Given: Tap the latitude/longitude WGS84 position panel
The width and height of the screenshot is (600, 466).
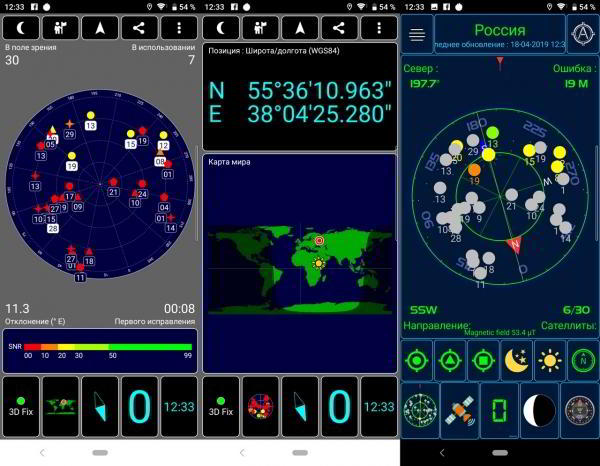Looking at the screenshot, I should pyautogui.click(x=300, y=95).
